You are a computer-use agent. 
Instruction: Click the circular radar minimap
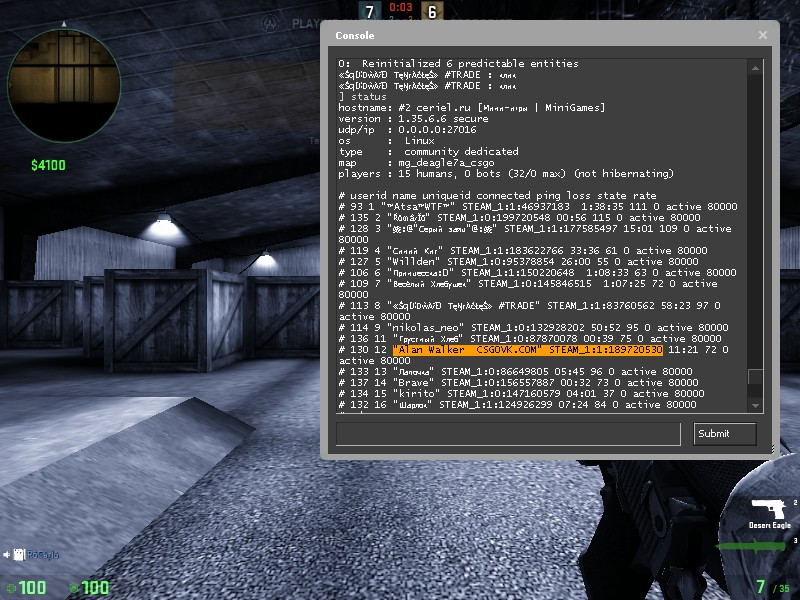(x=64, y=69)
